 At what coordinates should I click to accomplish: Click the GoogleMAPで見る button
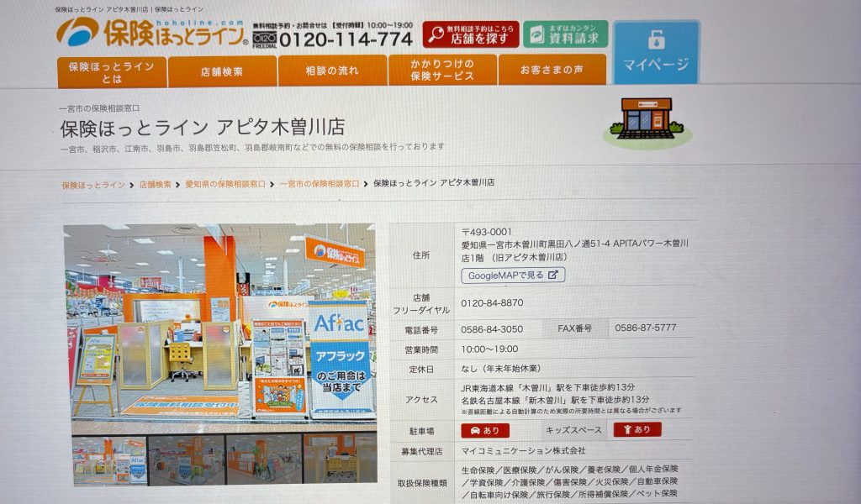click(x=512, y=275)
